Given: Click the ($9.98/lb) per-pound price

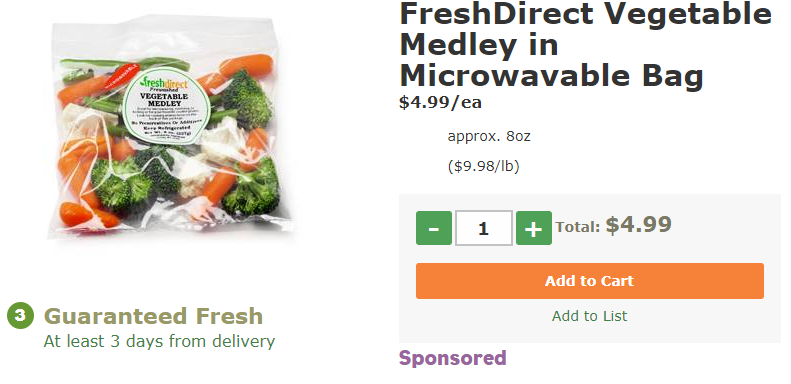Looking at the screenshot, I should coord(483,166).
